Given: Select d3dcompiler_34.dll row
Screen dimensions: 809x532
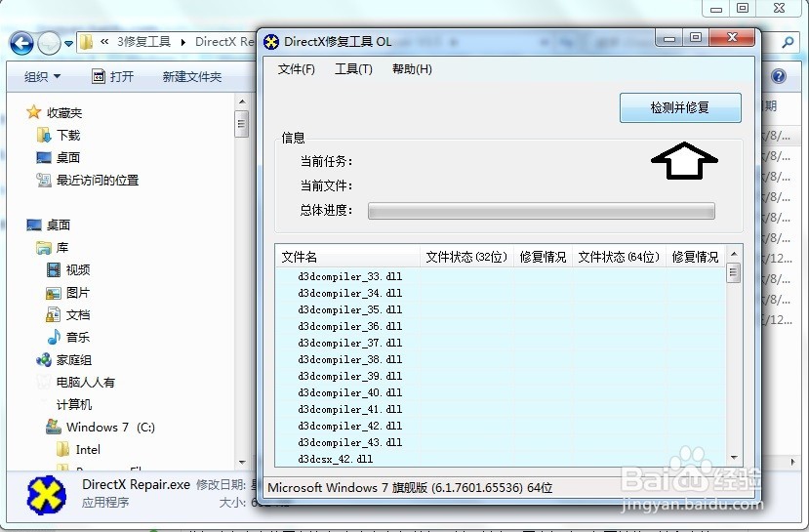Looking at the screenshot, I should click(x=501, y=293).
